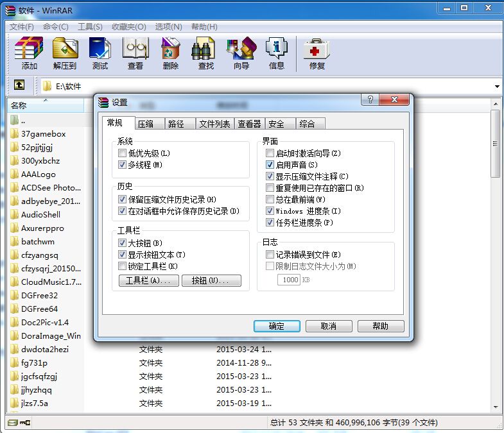This screenshot has width=504, height=433.
Task: Click the disk drive icon in the status bar
Action: click(x=13, y=422)
